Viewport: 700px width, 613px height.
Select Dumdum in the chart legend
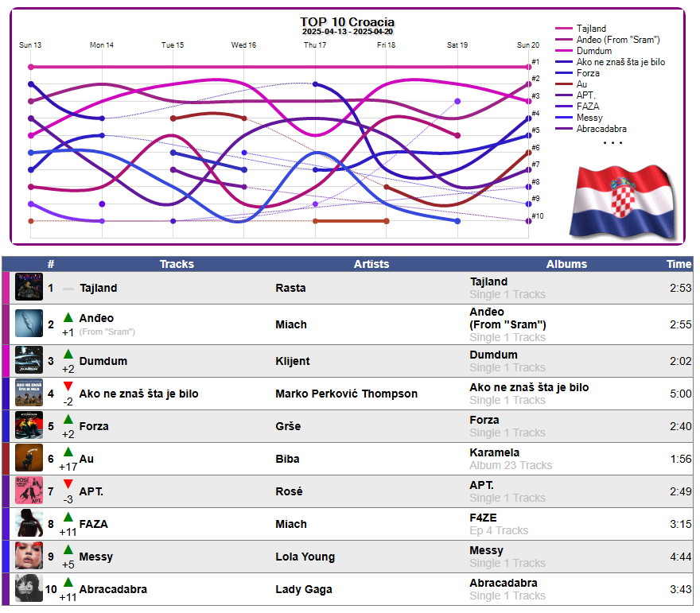pyautogui.click(x=594, y=51)
